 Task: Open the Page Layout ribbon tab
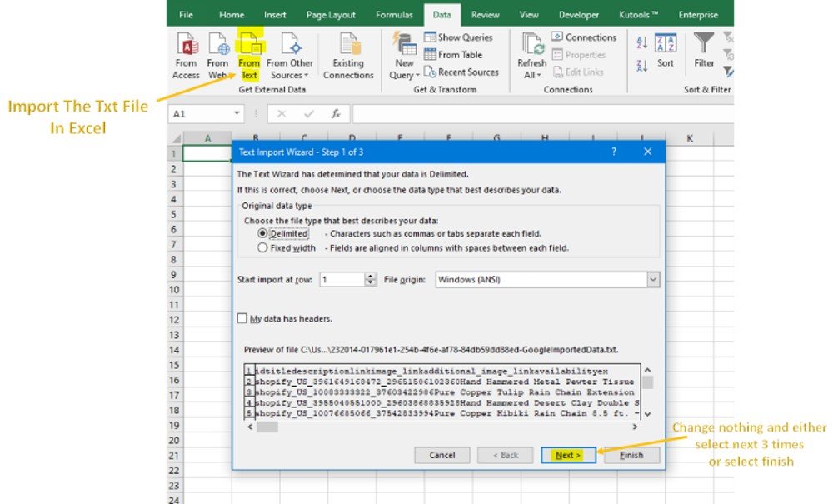(330, 15)
